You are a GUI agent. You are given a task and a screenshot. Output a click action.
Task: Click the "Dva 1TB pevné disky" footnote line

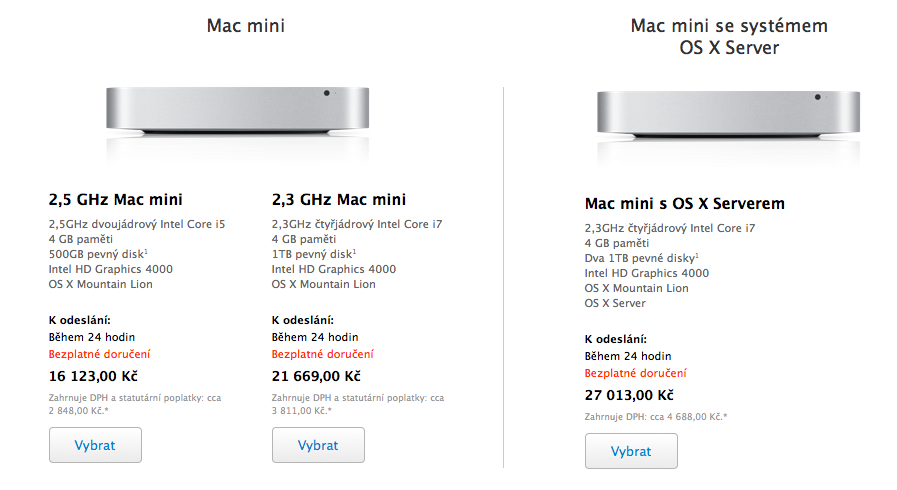tap(642, 258)
